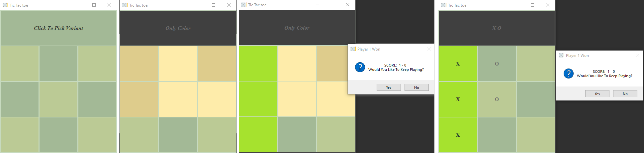The width and height of the screenshot is (644, 153).
Task: Click empty middle-right cell in X O window
Action: (x=536, y=99)
